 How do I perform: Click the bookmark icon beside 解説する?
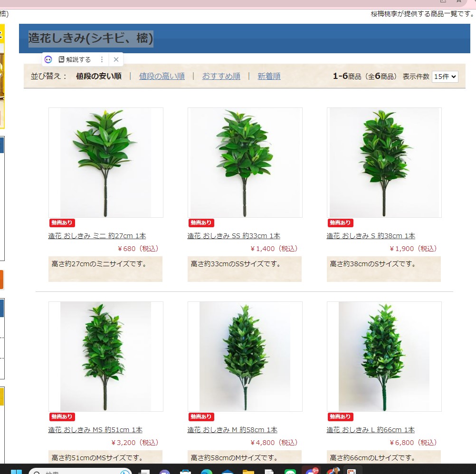[x=62, y=59]
